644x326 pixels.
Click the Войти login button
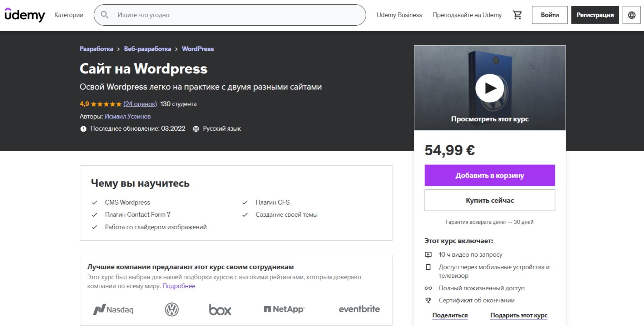click(x=550, y=15)
